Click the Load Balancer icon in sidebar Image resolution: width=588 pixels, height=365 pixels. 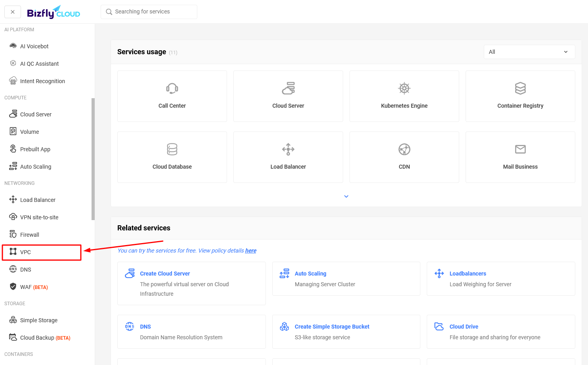[13, 200]
